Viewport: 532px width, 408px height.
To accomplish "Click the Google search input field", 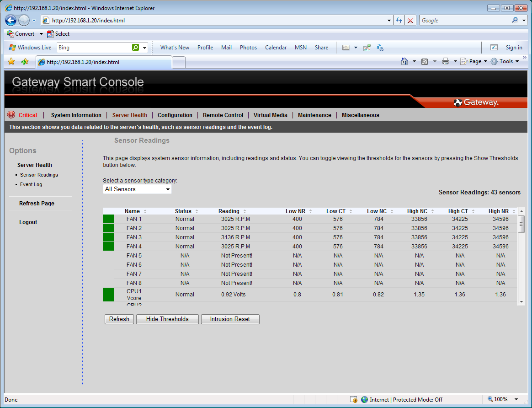I will pos(465,21).
